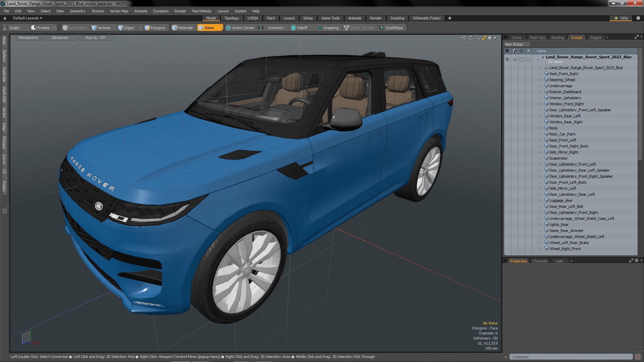
Task: Click the render camera column header icon
Action: point(515,51)
